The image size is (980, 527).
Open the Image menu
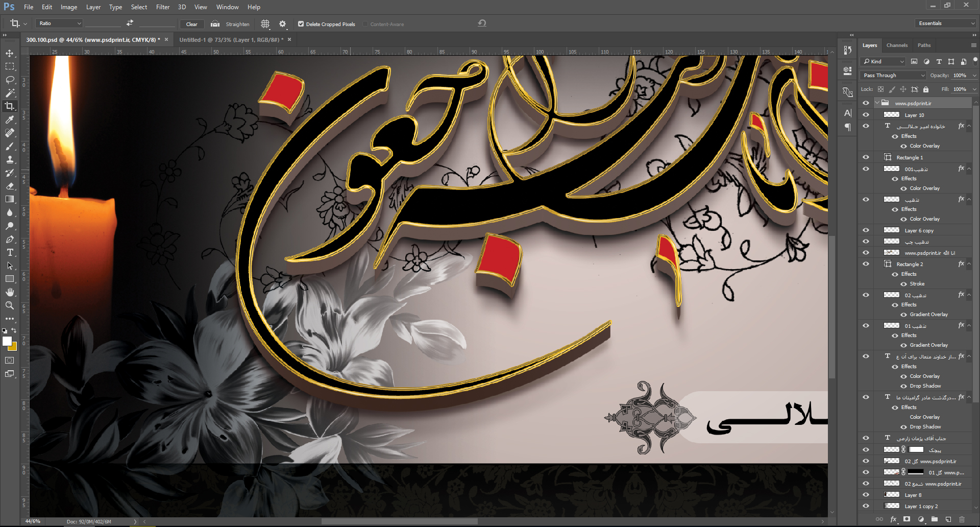[x=69, y=7]
